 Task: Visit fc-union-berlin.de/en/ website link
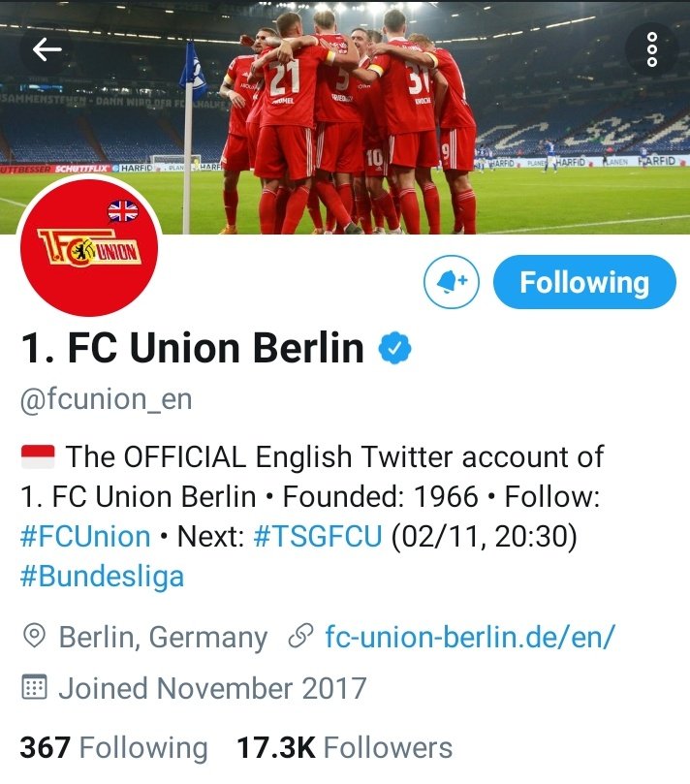(x=469, y=637)
